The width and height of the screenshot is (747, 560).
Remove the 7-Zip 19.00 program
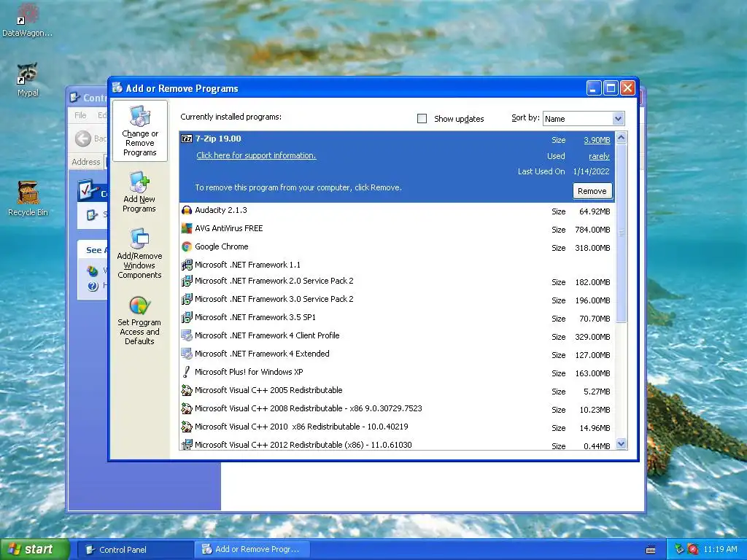pyautogui.click(x=592, y=191)
